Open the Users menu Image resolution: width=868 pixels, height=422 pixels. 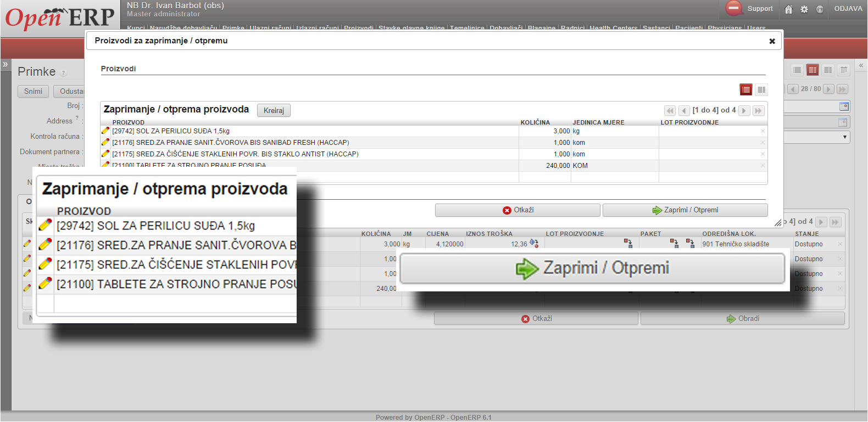pos(756,28)
